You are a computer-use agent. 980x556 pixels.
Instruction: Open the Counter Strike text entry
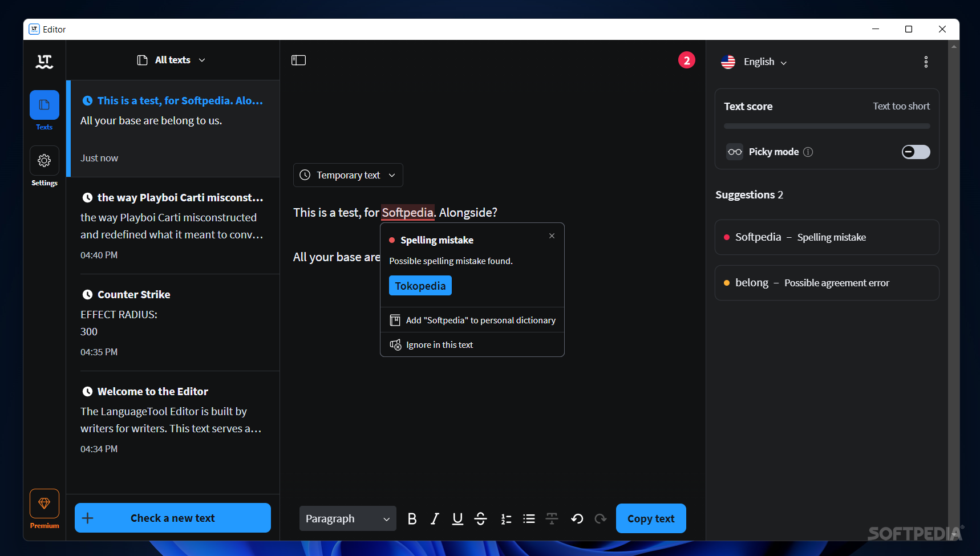click(173, 323)
